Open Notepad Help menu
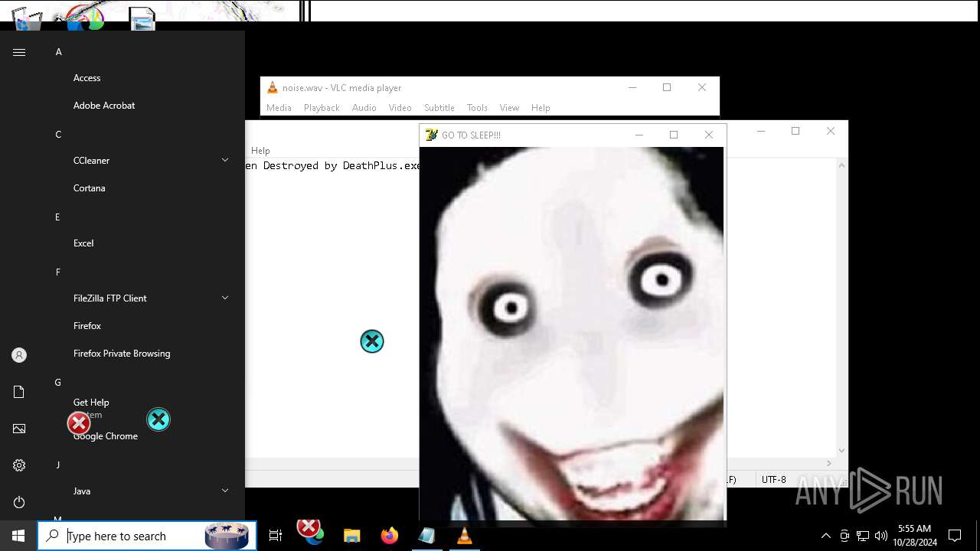The height and width of the screenshot is (551, 980). click(x=260, y=151)
